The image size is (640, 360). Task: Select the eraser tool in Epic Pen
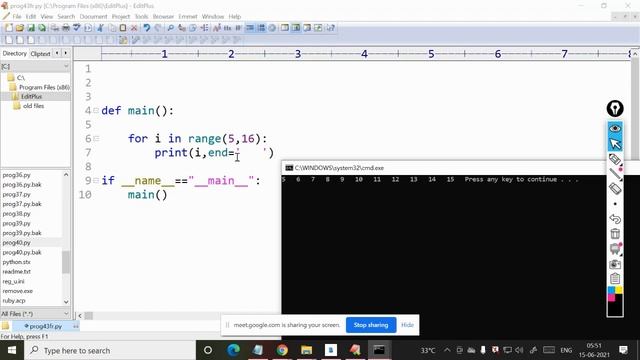coord(615,189)
